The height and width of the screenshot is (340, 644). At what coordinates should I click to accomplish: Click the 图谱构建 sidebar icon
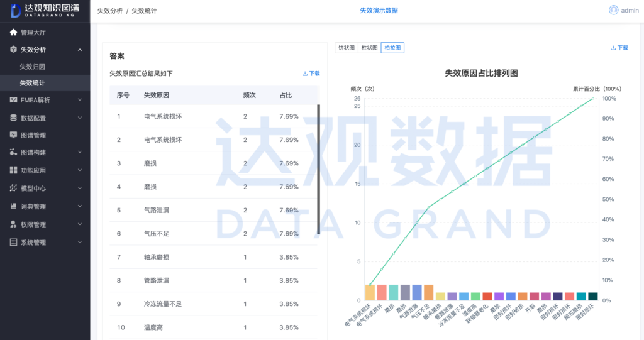click(14, 152)
